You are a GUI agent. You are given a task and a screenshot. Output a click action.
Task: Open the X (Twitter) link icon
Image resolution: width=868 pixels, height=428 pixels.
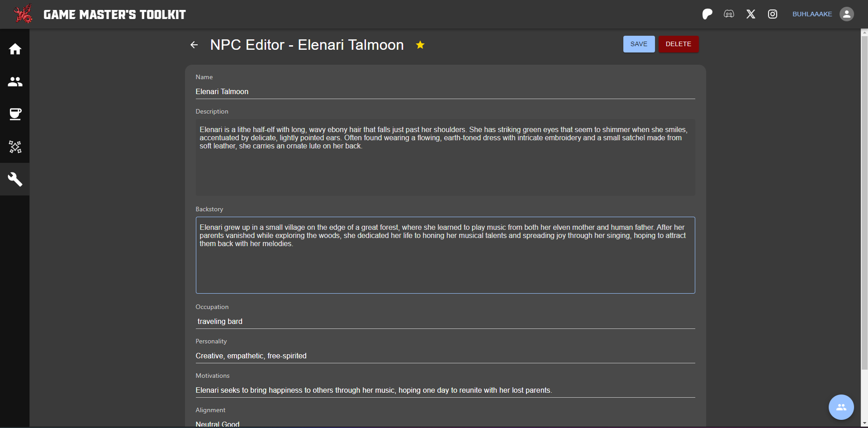tap(751, 14)
